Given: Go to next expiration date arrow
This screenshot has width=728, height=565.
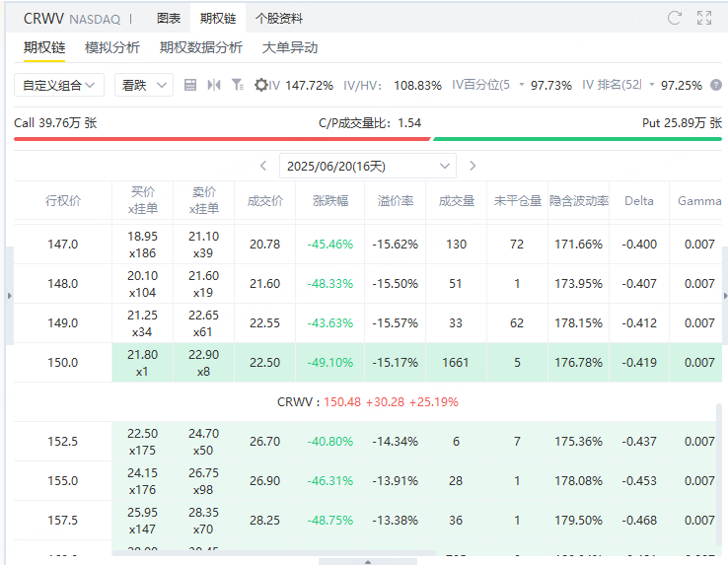Looking at the screenshot, I should pyautogui.click(x=473, y=166).
